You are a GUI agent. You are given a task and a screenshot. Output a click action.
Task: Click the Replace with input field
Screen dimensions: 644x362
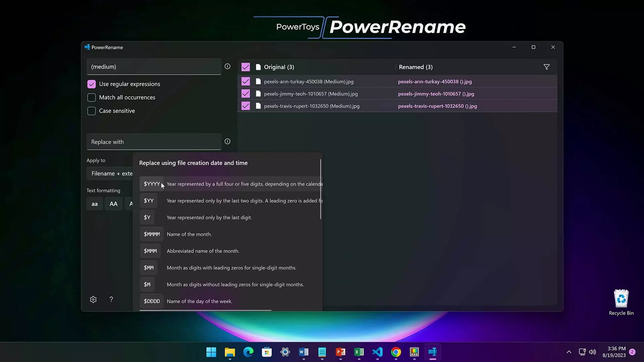tap(154, 142)
